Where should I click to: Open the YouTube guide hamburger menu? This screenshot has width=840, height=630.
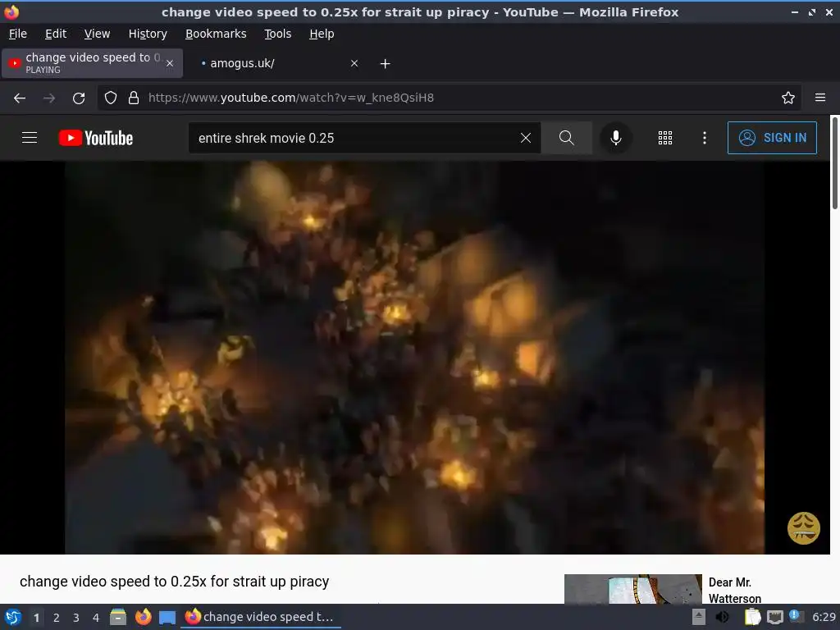[30, 138]
